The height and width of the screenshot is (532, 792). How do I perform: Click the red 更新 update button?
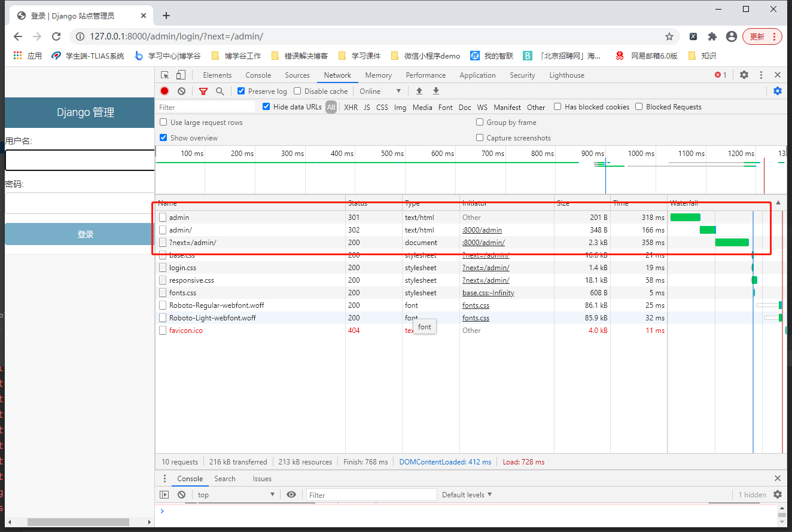coord(762,36)
